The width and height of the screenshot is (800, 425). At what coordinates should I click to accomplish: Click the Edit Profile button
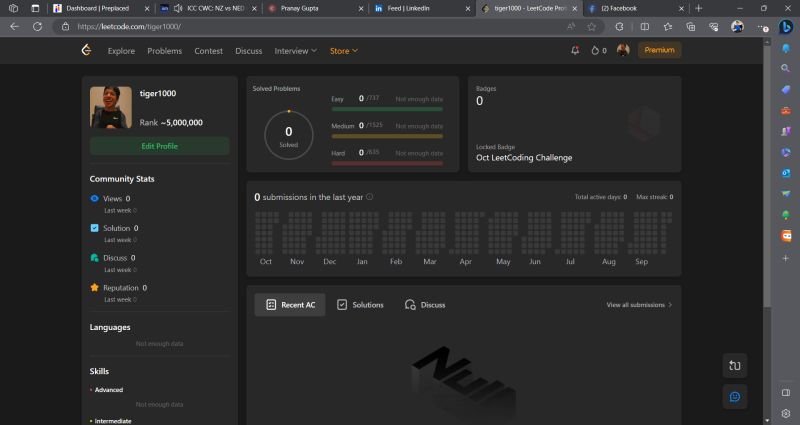pyautogui.click(x=159, y=146)
